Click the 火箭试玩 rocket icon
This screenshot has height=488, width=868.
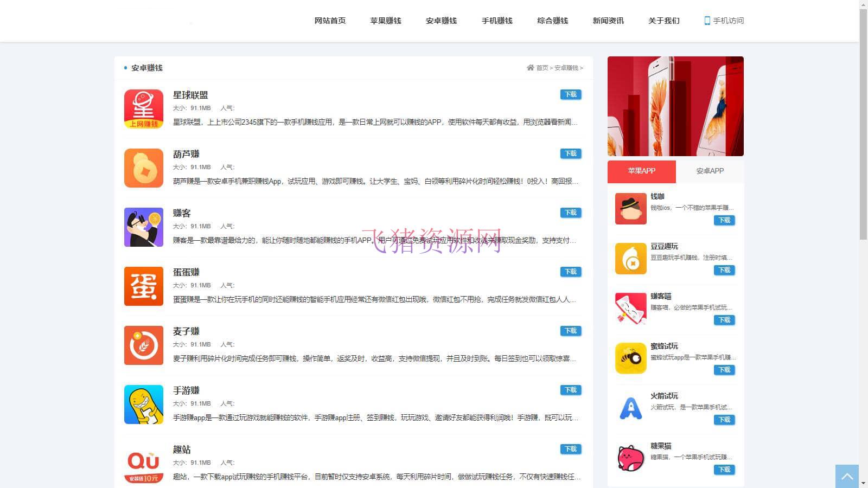630,408
